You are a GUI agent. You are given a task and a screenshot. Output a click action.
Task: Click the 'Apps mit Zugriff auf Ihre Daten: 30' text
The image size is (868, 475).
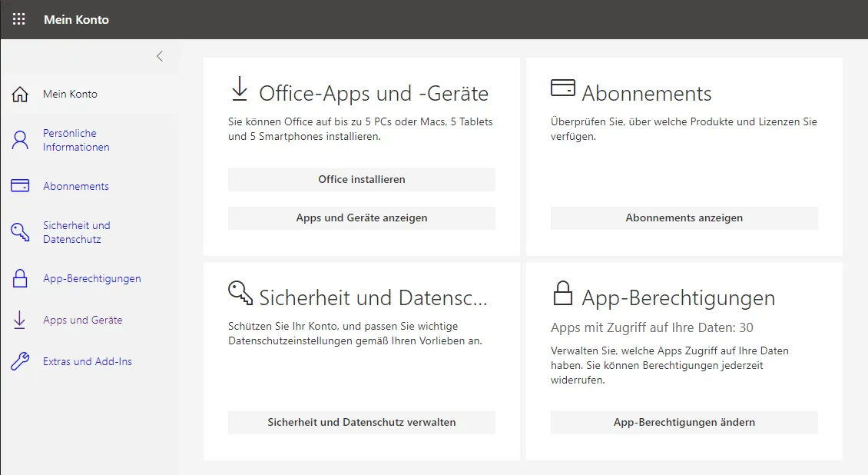tap(652, 327)
